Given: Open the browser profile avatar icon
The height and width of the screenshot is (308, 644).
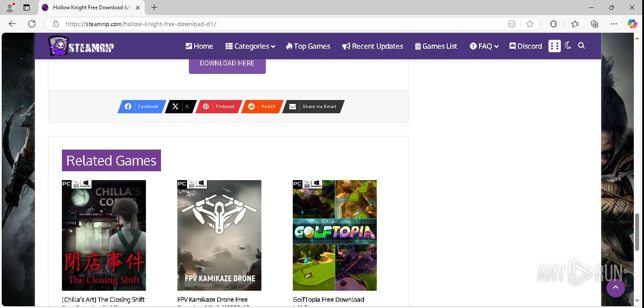Looking at the screenshot, I should click(10, 8).
